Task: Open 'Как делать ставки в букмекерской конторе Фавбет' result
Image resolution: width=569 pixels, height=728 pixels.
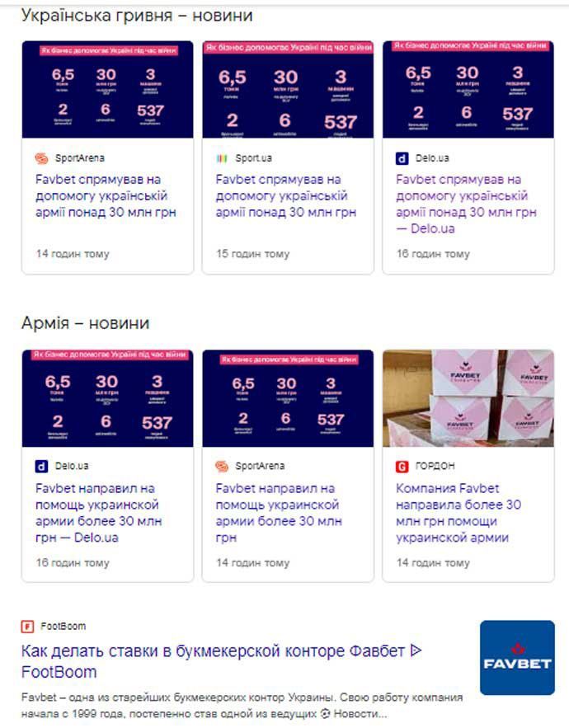Action: point(222,661)
